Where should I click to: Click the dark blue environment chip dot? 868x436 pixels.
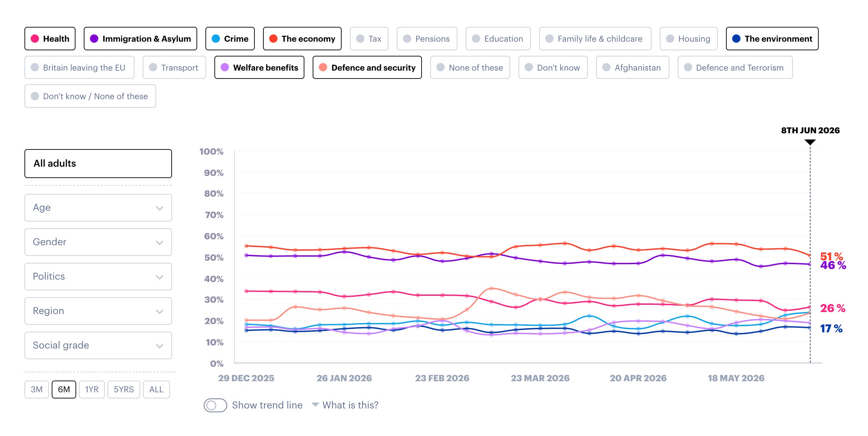point(736,39)
